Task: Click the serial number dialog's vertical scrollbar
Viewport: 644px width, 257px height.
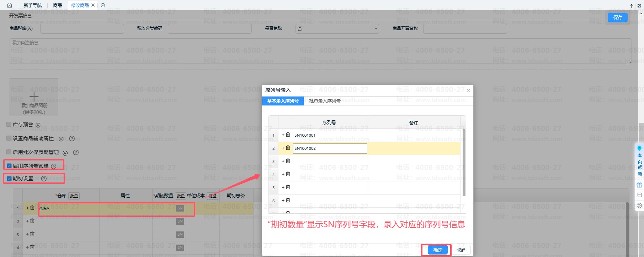Action: 464,163
